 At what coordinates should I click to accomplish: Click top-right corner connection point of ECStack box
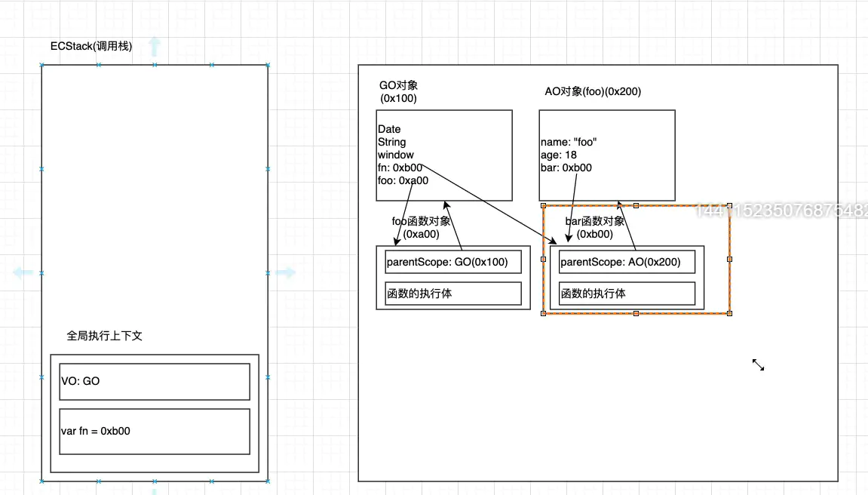(x=268, y=66)
